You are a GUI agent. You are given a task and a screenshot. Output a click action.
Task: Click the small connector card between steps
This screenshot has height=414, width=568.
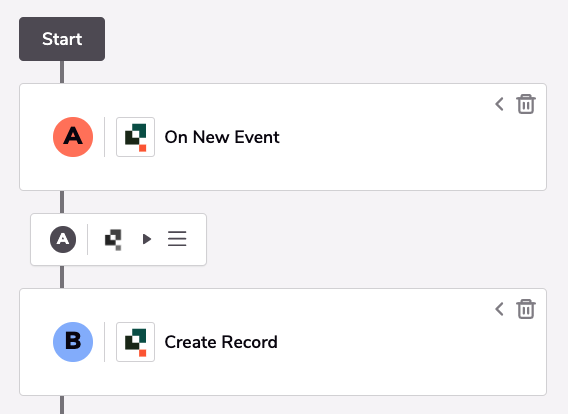tap(118, 239)
